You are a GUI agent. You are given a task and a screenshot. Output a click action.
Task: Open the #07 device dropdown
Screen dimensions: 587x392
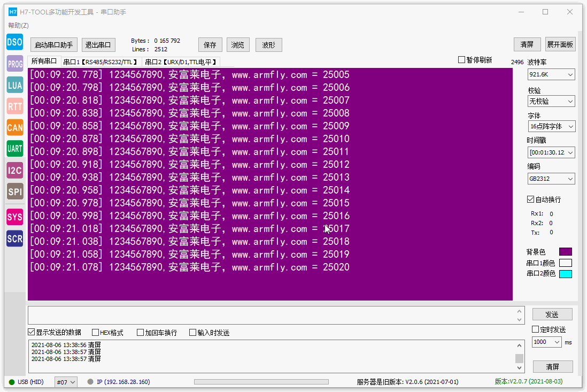click(66, 382)
